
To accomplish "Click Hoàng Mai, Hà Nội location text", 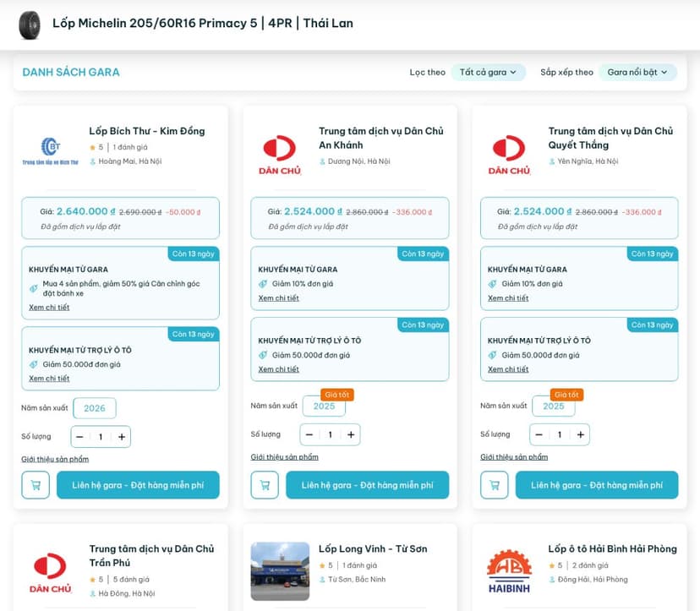I will point(130,161).
